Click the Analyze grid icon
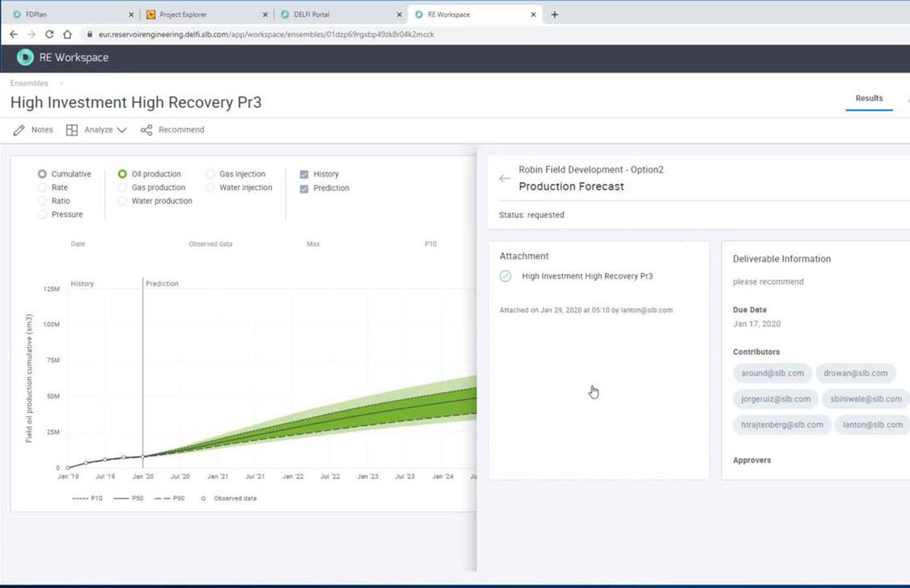910x588 pixels. pos(72,130)
